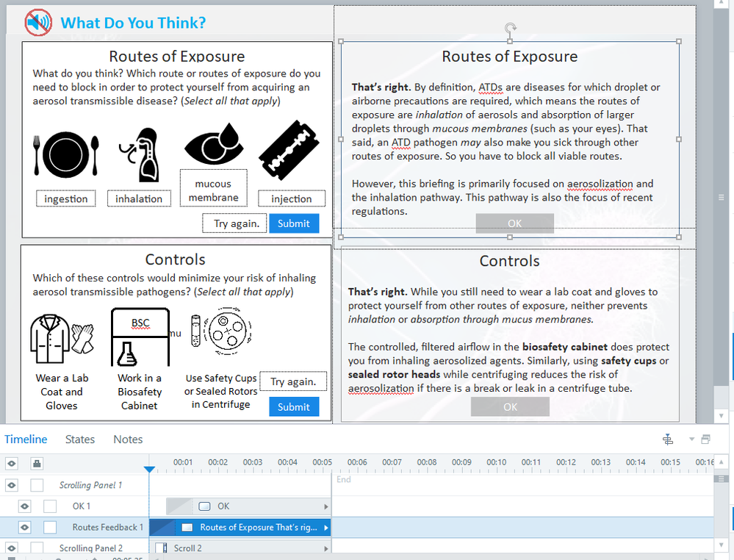This screenshot has height=560, width=734.
Task: Click the top-right resize handle of feedback box
Action: pos(679,41)
